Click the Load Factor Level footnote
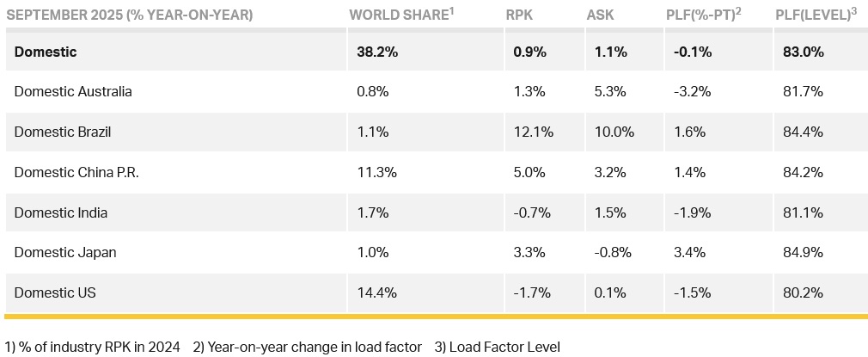 497,347
